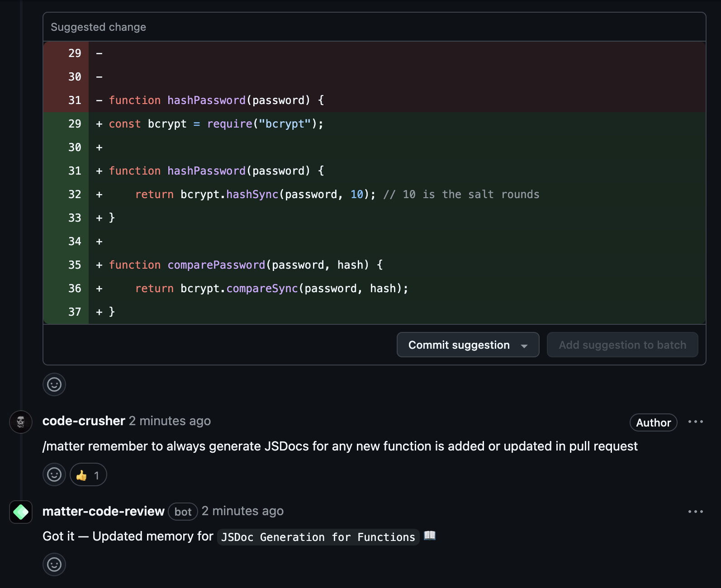
Task: Open code-crusher comment options menu
Action: tap(695, 422)
